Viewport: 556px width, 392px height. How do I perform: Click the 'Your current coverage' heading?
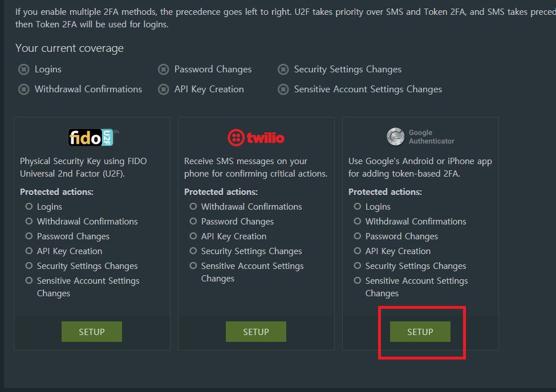70,48
